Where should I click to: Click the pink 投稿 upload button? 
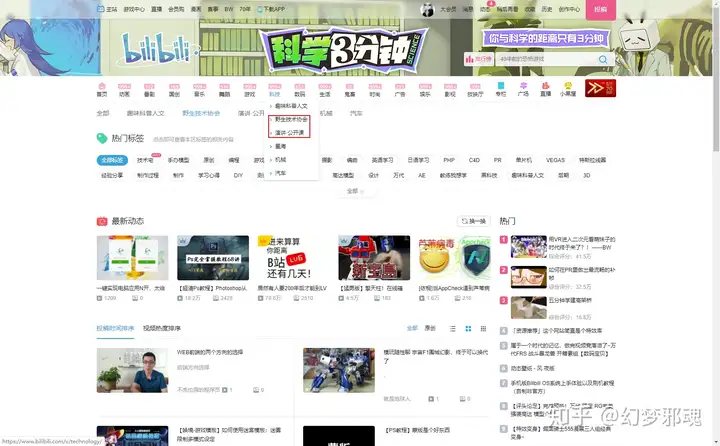[600, 10]
